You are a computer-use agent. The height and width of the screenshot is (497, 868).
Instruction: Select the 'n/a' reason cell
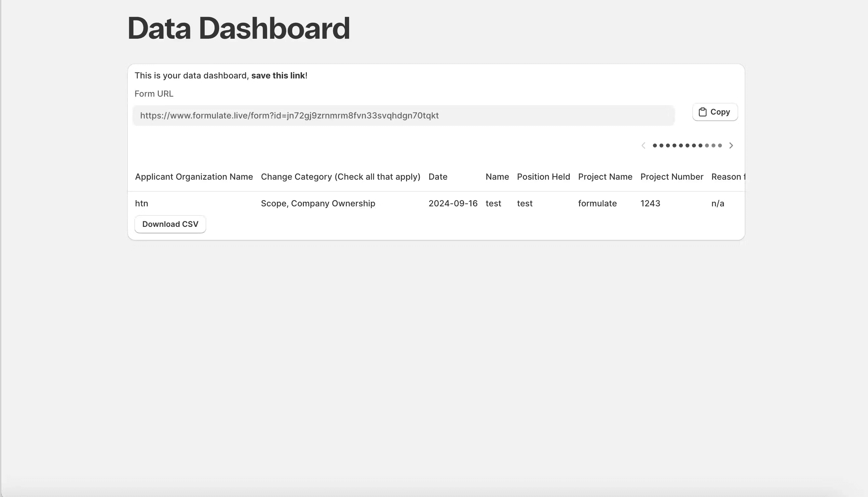pyautogui.click(x=718, y=203)
